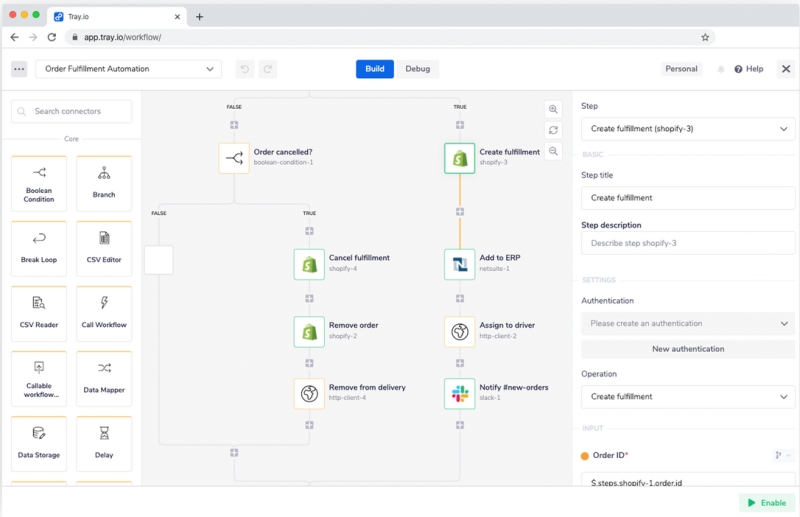Open the Help menu
Viewport: 800px width, 517px height.
coord(749,69)
